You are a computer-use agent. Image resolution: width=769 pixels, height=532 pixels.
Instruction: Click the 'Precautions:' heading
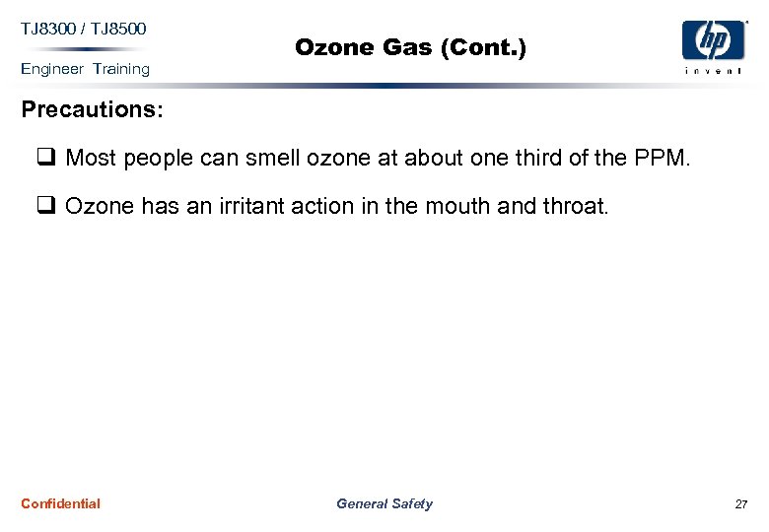93,109
